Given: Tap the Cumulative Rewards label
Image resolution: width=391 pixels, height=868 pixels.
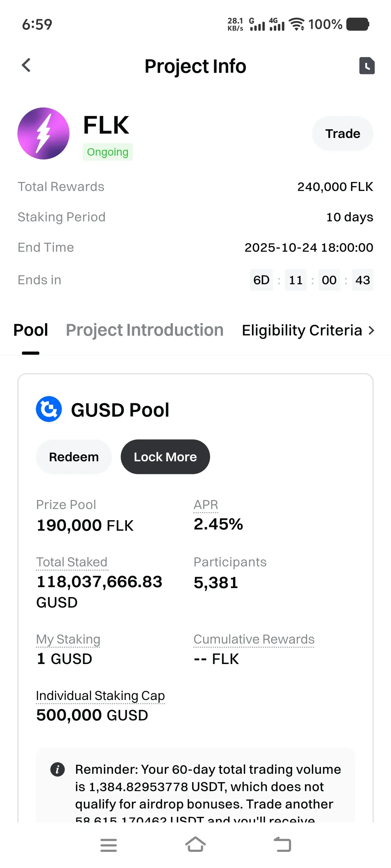Looking at the screenshot, I should click(x=254, y=639).
